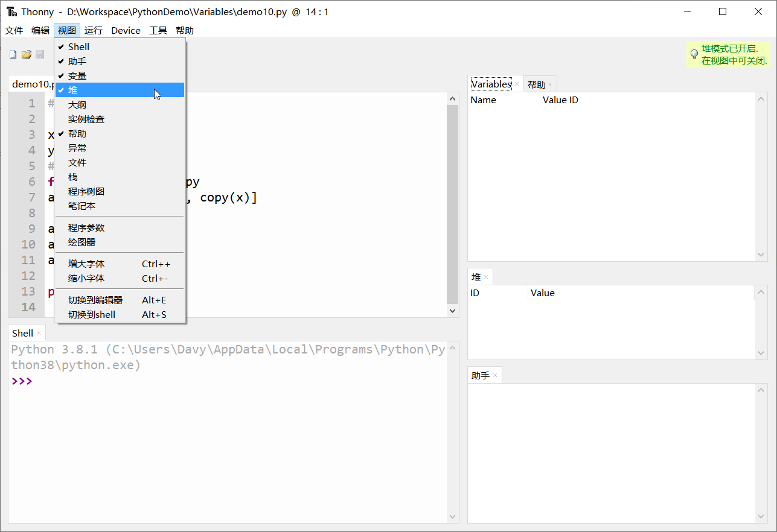Click the light bulb icon in the heap notification
This screenshot has height=532, width=777.
pyautogui.click(x=694, y=54)
